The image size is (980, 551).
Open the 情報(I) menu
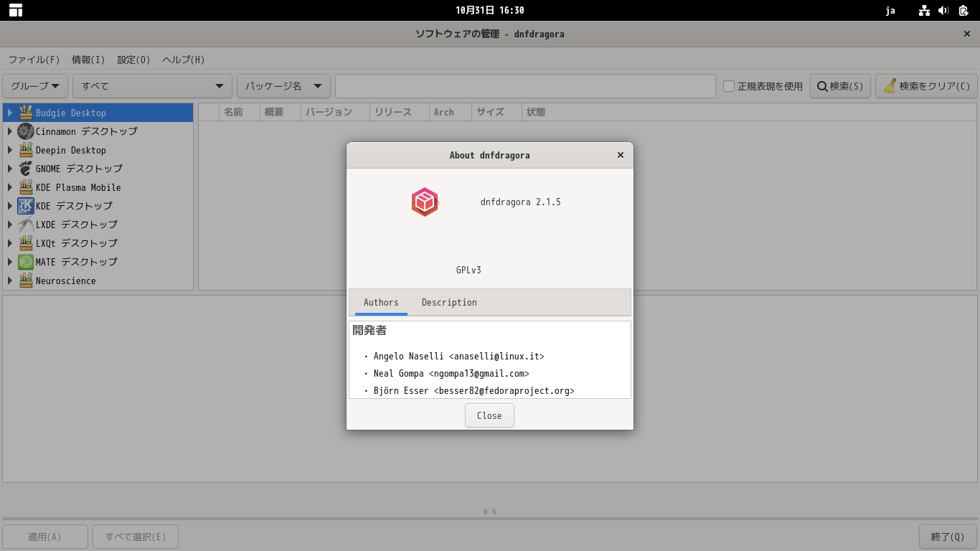coord(88,60)
